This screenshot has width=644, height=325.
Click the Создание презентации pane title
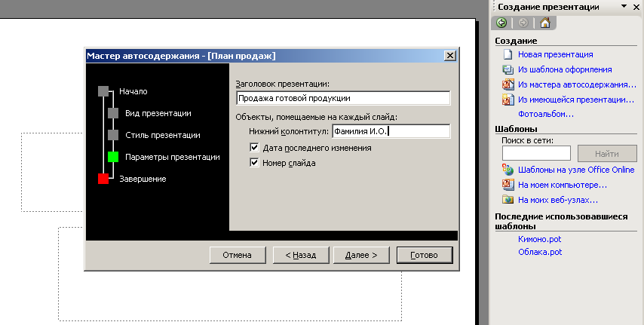tap(548, 7)
